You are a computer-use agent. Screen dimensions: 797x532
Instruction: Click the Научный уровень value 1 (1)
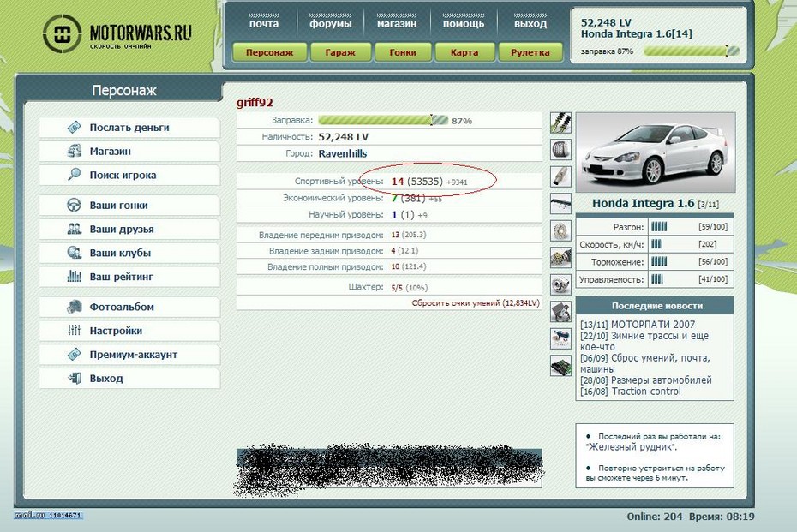[403, 214]
